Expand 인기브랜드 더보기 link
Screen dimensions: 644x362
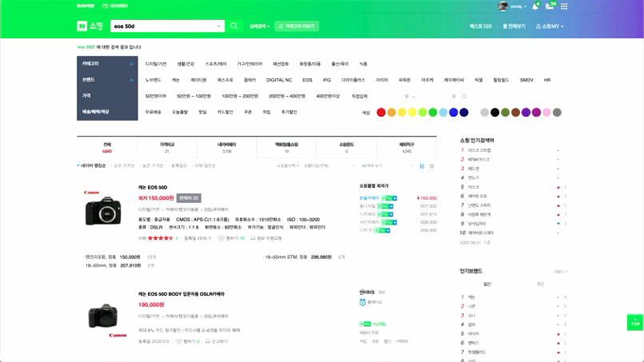point(561,272)
